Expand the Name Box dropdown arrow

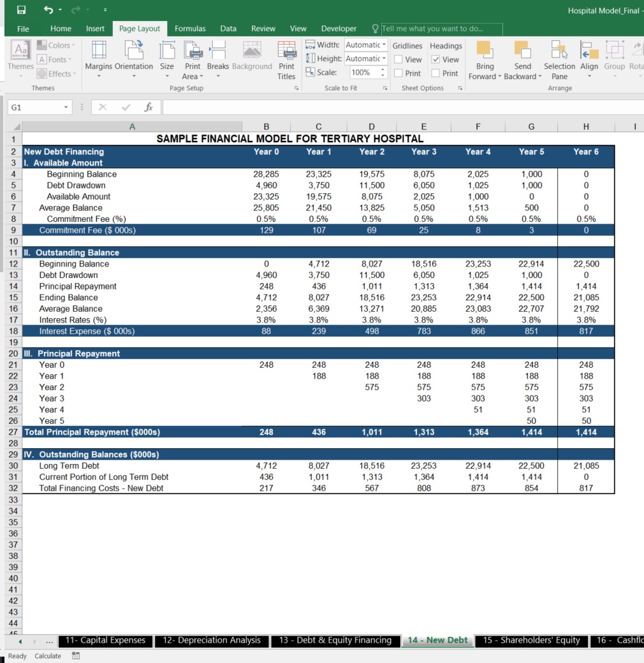click(66, 107)
